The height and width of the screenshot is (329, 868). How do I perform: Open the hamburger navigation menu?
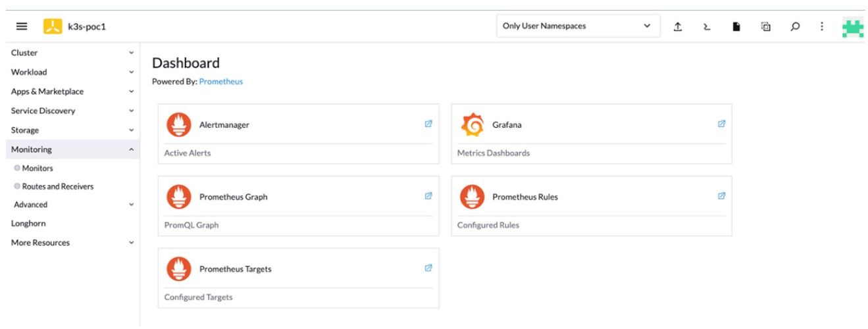pos(22,26)
